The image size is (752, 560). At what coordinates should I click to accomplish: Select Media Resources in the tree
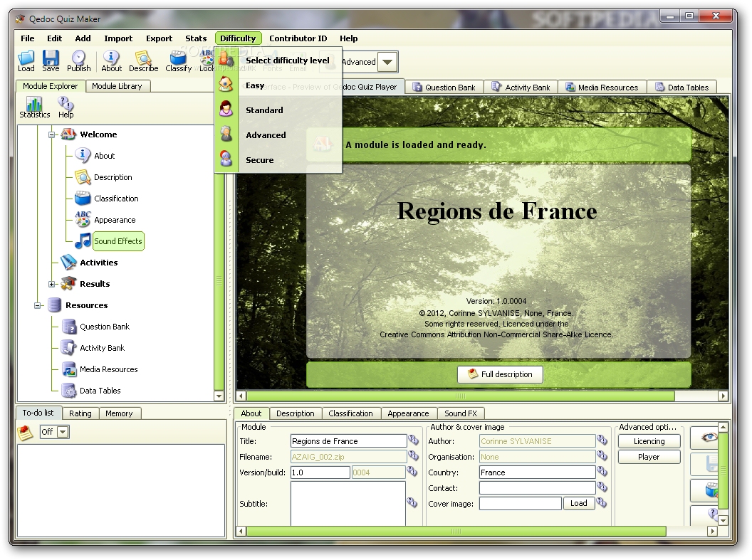point(108,369)
